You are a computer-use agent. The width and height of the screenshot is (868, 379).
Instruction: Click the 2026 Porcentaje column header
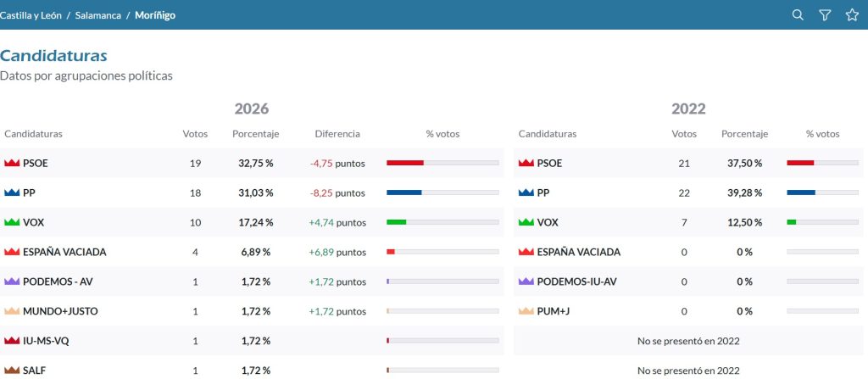(256, 133)
